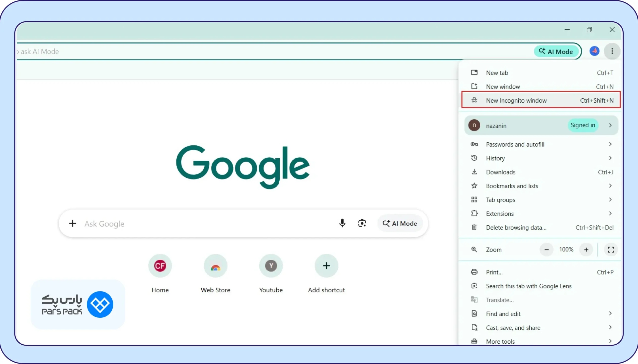638x364 pixels.
Task: Click the History clock icon
Action: pyautogui.click(x=474, y=158)
